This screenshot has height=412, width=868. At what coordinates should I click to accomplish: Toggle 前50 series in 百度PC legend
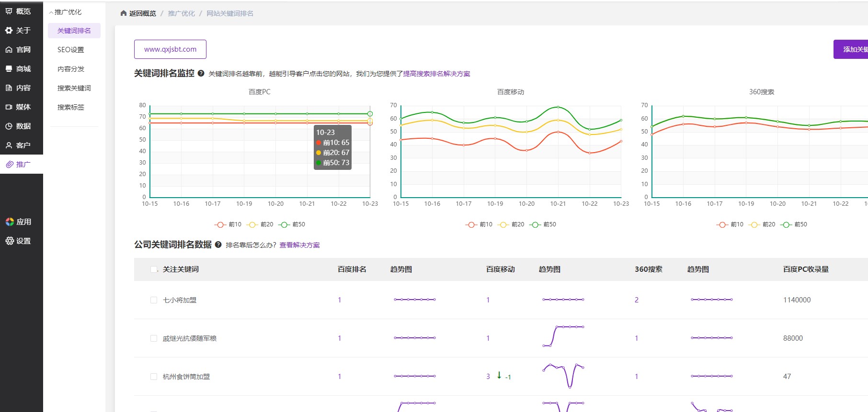pos(292,224)
